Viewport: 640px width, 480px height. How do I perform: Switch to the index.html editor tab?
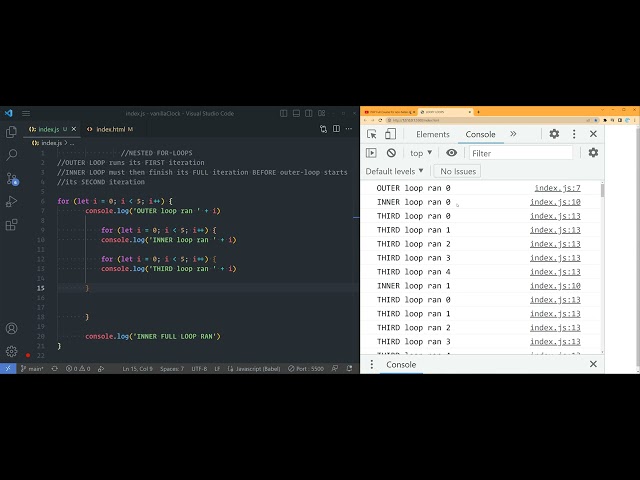(110, 129)
